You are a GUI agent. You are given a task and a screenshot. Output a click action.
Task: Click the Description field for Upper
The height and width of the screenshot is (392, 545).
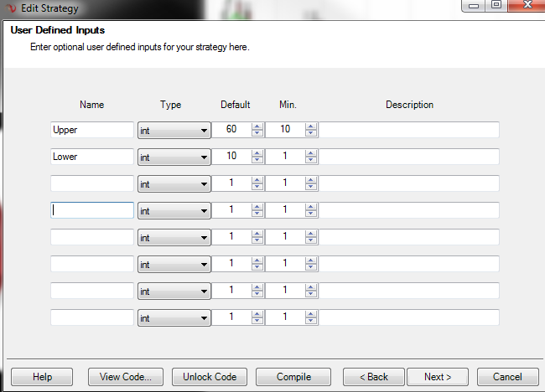point(409,130)
